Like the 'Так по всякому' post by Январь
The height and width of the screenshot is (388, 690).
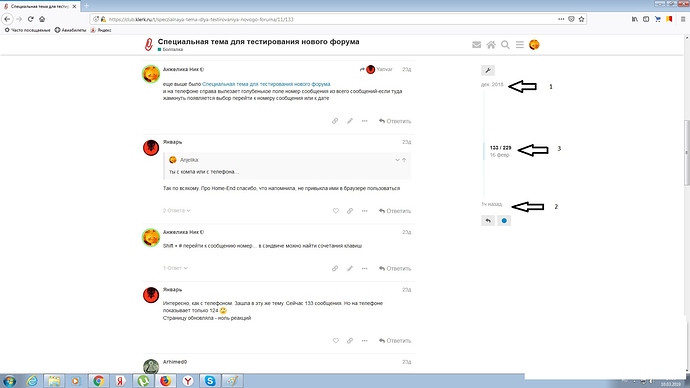point(335,211)
